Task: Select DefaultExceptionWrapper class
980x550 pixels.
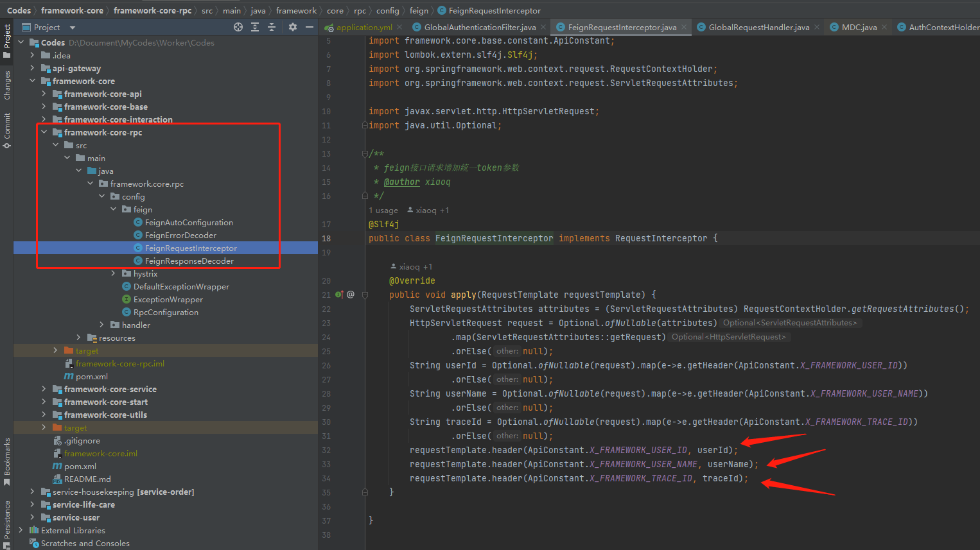Action: point(181,287)
